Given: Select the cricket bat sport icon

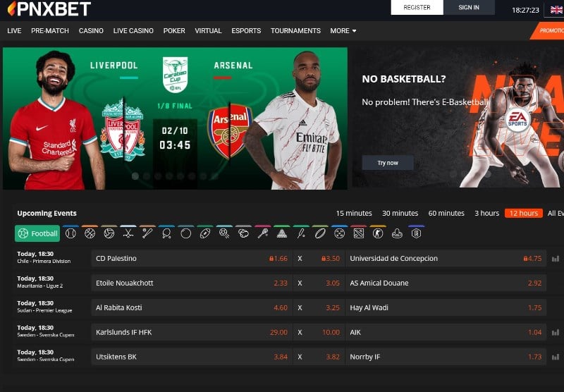Looking at the screenshot, I should (301, 234).
